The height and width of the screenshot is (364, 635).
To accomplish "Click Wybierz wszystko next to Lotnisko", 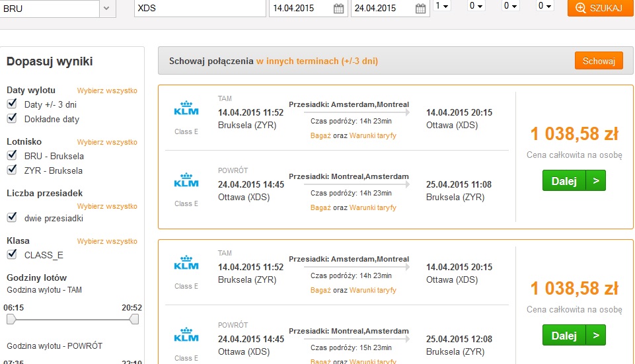I will coord(107,142).
